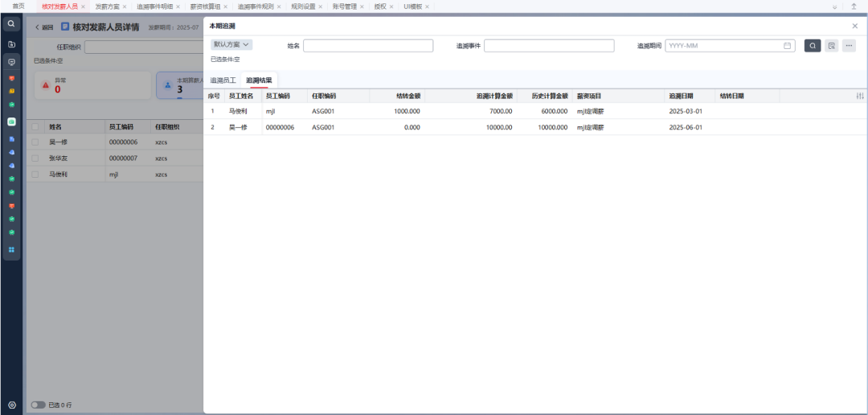Expand the tab overflow double-chevron
Image resolution: width=868 pixels, height=415 pixels.
tap(834, 6)
